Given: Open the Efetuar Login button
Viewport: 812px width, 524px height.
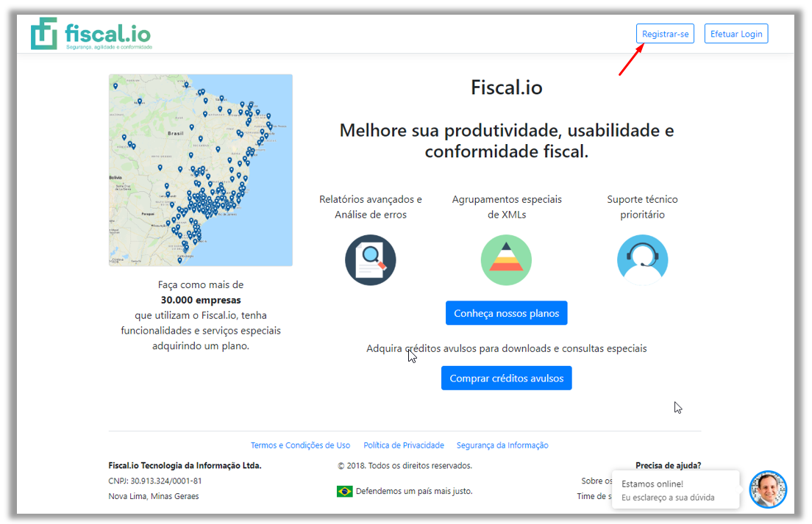Looking at the screenshot, I should [x=736, y=34].
